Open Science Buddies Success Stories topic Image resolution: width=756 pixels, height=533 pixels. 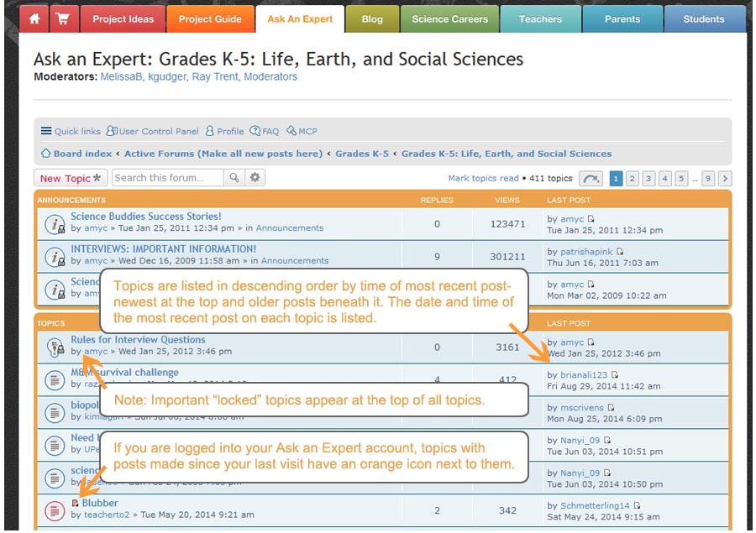tap(146, 217)
